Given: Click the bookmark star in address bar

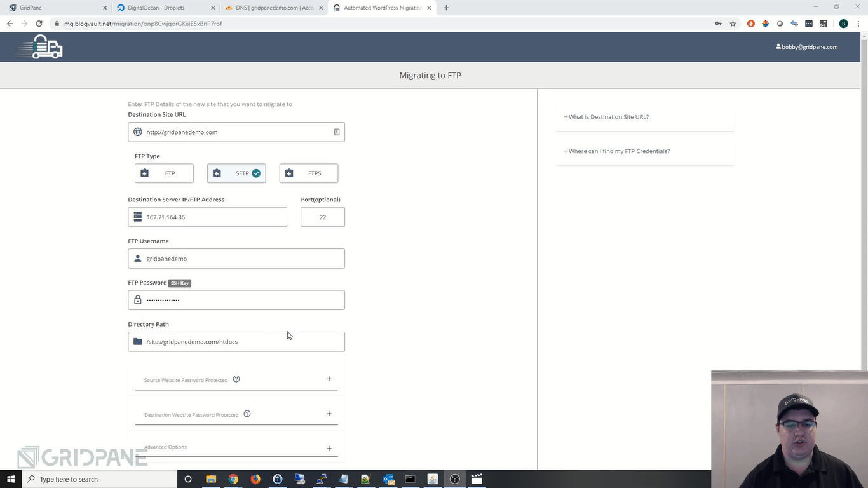Looking at the screenshot, I should click(733, 24).
